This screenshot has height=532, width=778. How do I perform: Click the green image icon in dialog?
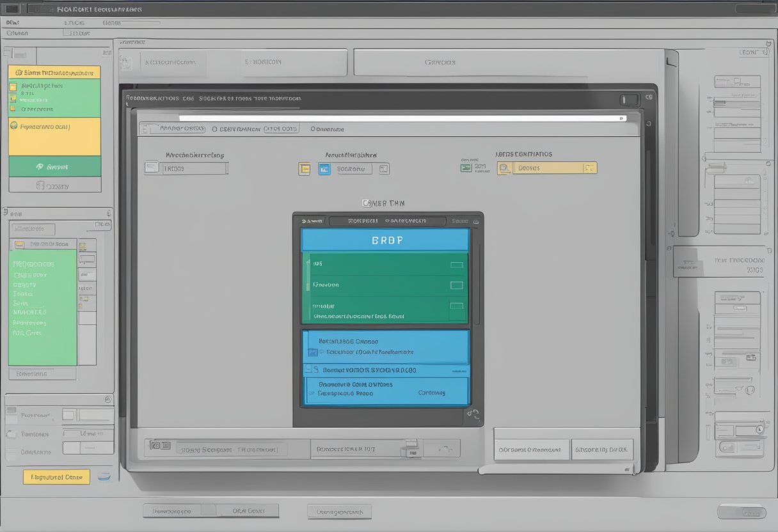466,168
